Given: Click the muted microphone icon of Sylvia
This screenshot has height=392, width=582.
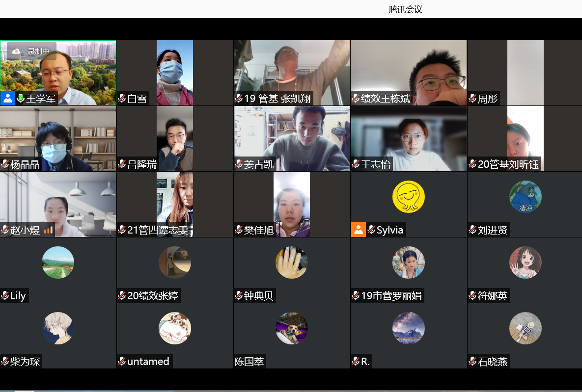Looking at the screenshot, I should pos(371,230).
